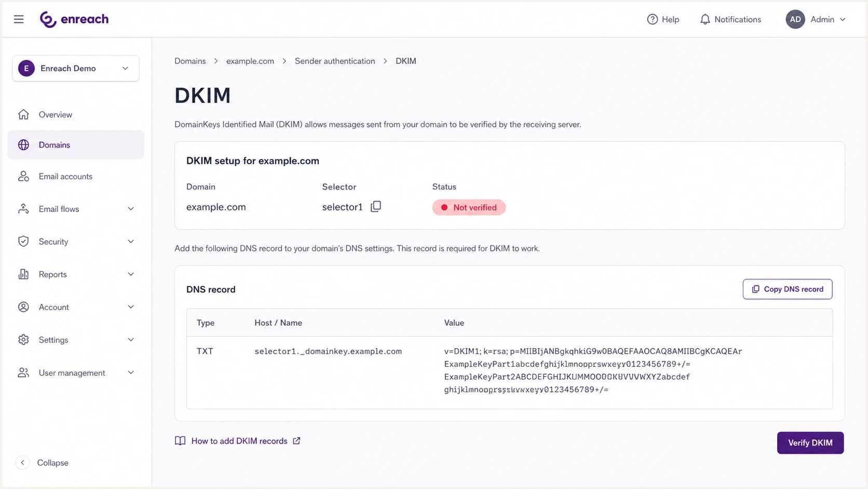The width and height of the screenshot is (868, 489).
Task: Click the Account user circle icon
Action: [x=23, y=307]
